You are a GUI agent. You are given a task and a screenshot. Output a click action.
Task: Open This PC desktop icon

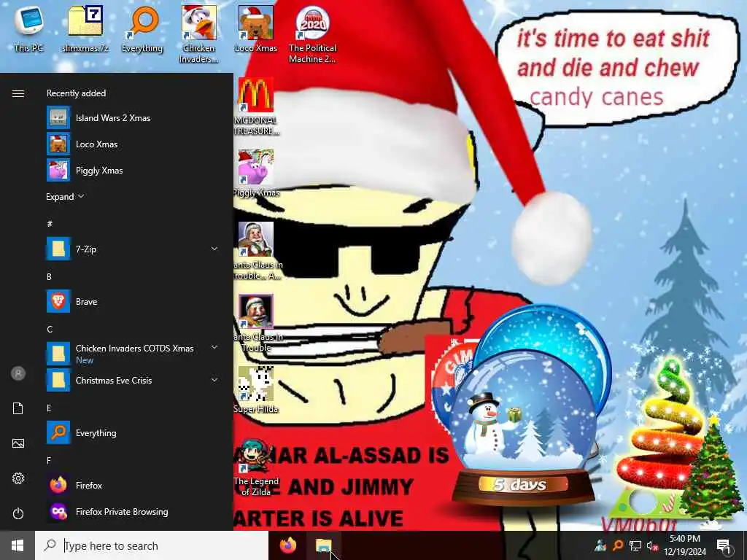28,28
